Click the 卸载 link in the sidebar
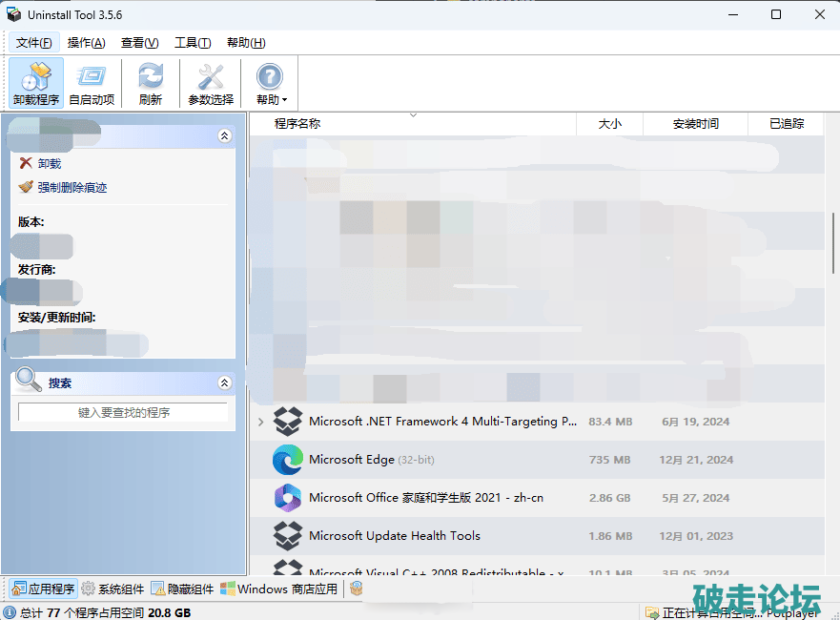 [x=49, y=164]
